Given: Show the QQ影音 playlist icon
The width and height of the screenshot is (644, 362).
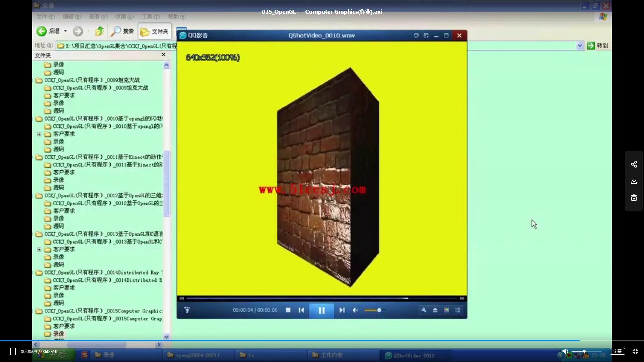Looking at the screenshot, I should coord(458,310).
